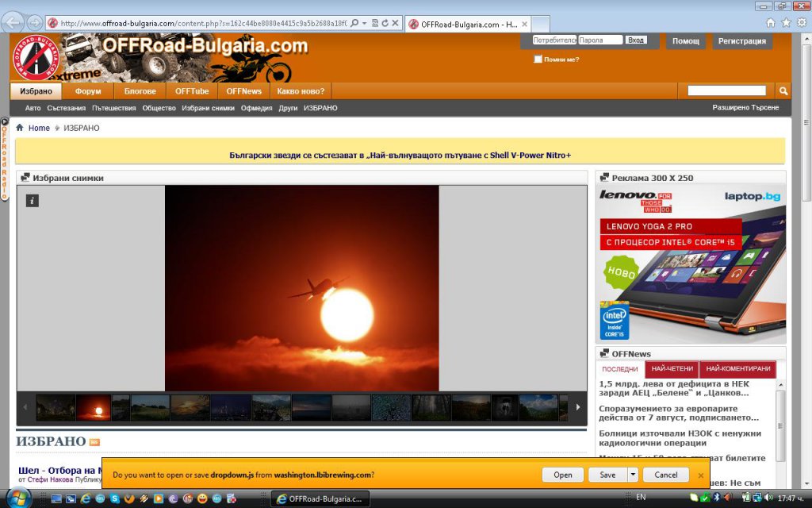Open the Авто submenu link
Viewport: 812px width, 508px height.
pos(33,108)
